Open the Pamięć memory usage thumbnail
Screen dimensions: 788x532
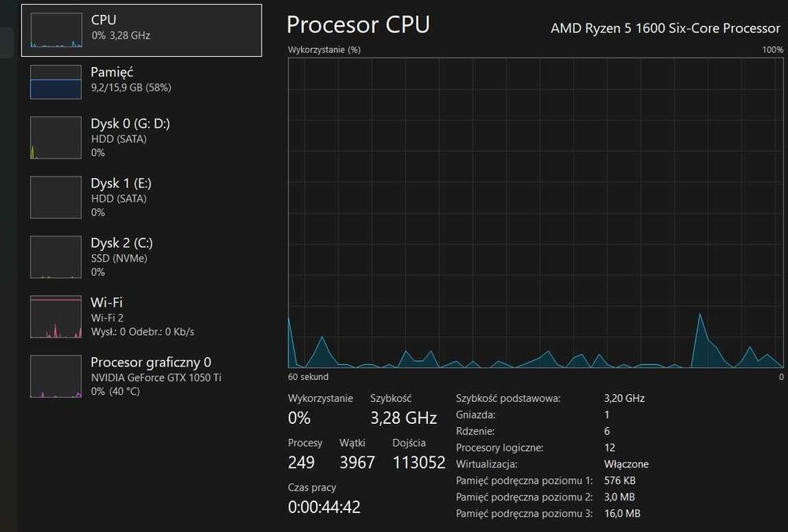[x=55, y=81]
